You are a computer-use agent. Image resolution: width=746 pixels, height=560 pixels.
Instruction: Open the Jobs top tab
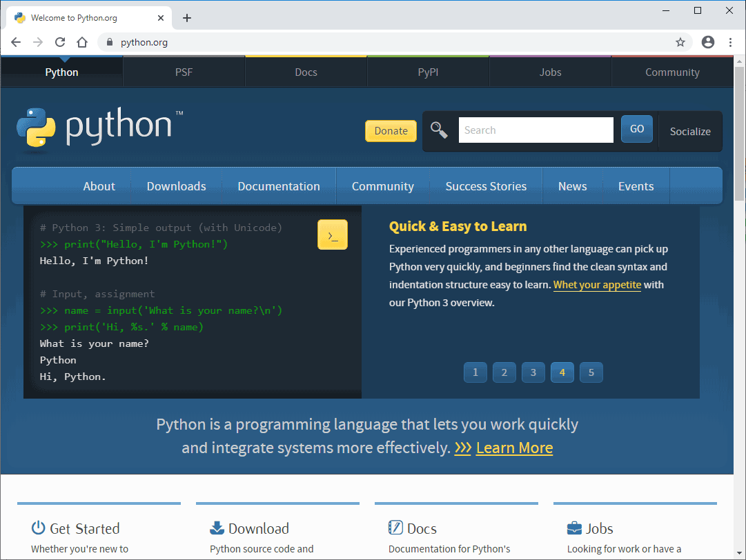[551, 72]
